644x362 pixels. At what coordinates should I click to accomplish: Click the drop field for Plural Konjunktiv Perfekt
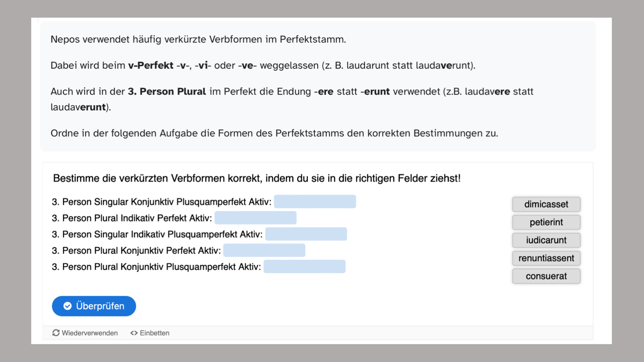[264, 250]
